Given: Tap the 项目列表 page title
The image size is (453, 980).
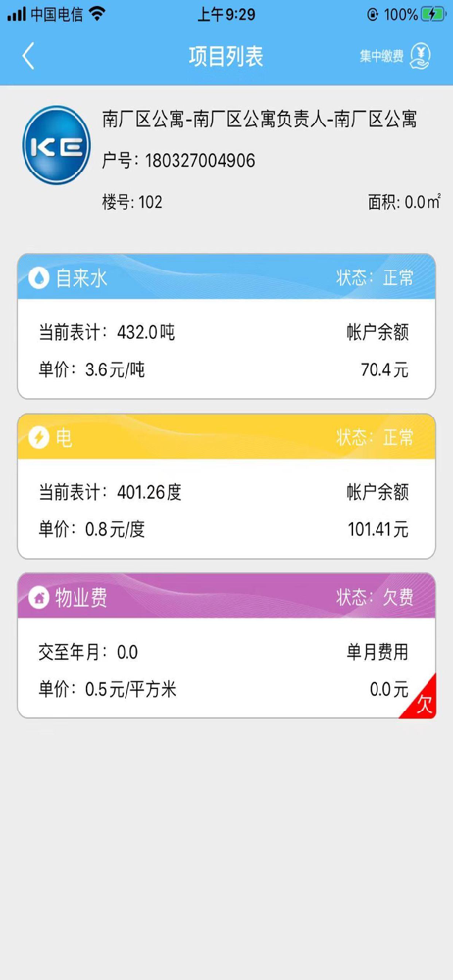Looking at the screenshot, I should click(x=226, y=56).
